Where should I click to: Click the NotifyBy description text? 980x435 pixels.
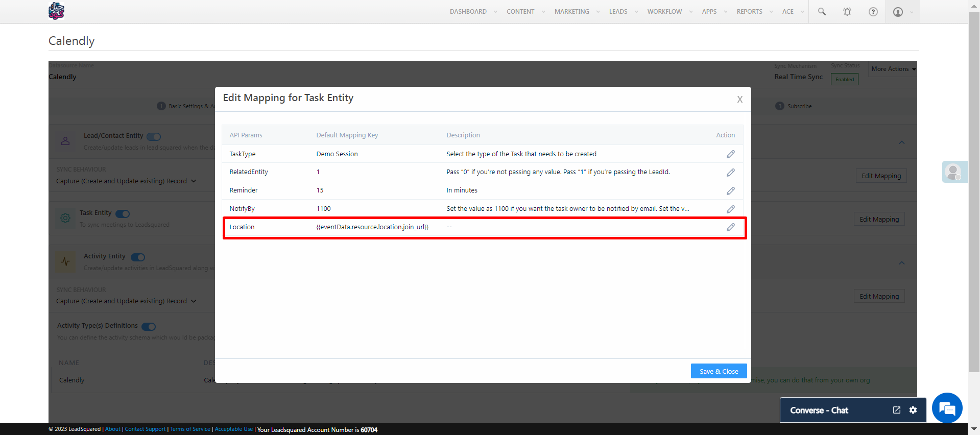(x=568, y=209)
